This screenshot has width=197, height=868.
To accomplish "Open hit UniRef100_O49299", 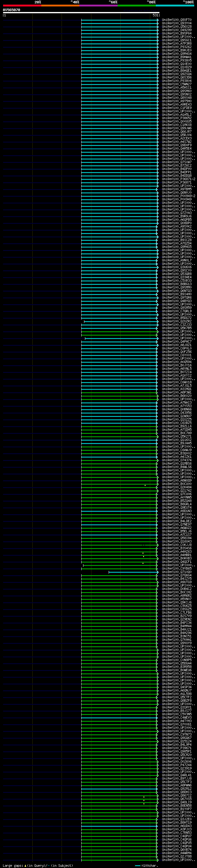I will click(x=177, y=30).
